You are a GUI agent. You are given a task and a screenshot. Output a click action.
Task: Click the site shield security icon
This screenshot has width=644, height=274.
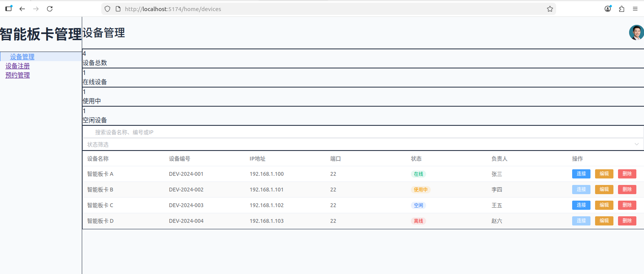pyautogui.click(x=107, y=9)
